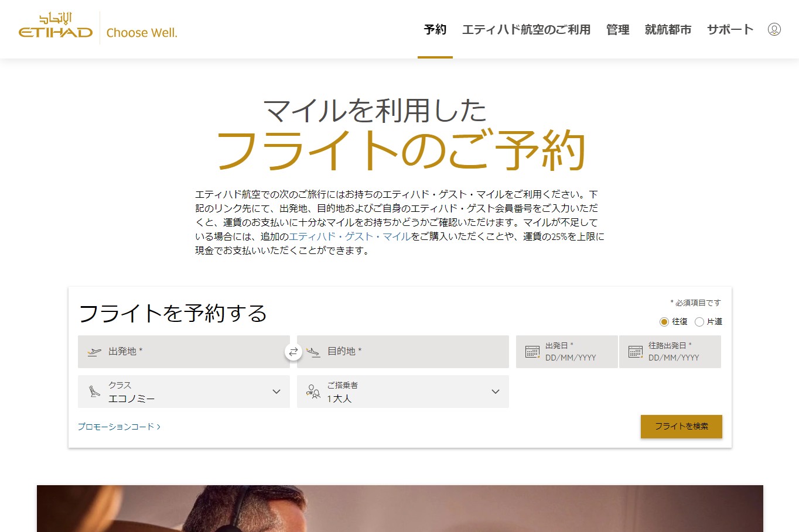The width and height of the screenshot is (799, 532).
Task: Follow the エティハド・ゲスト・マイル link
Action: pyautogui.click(x=350, y=236)
